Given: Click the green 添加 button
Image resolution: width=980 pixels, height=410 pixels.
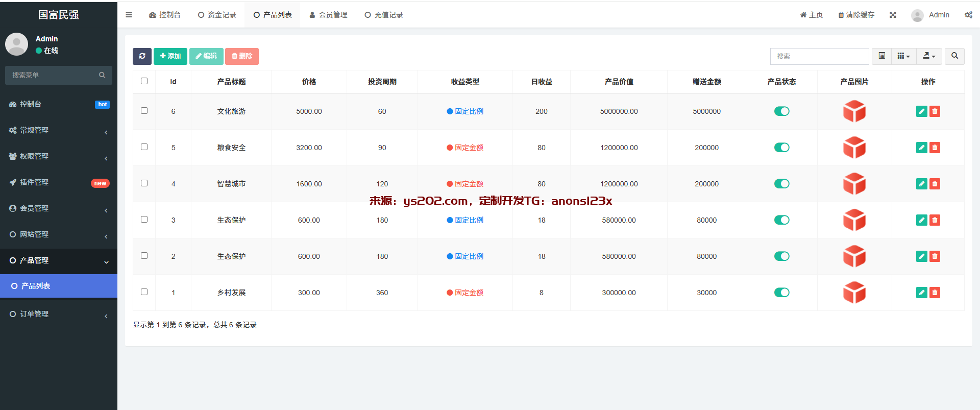Looking at the screenshot, I should (170, 56).
